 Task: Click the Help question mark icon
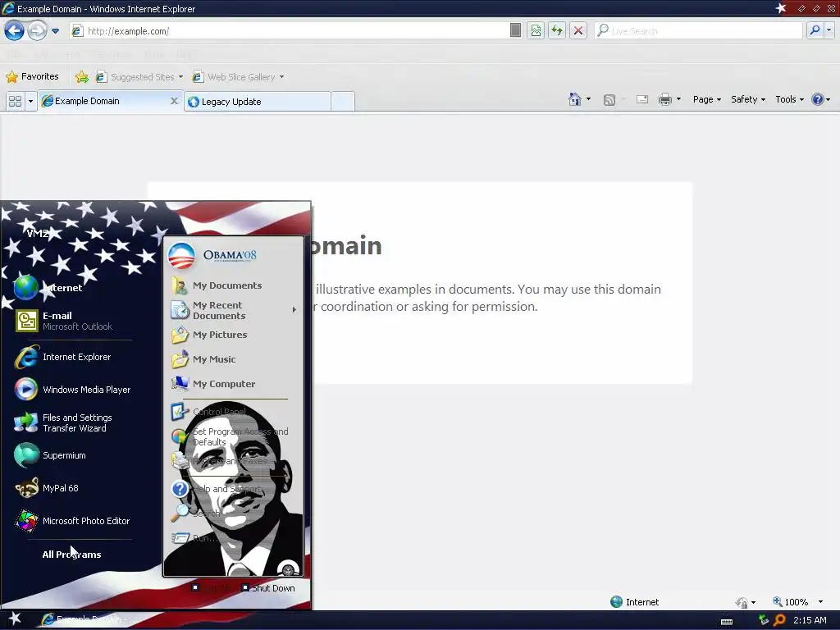818,99
